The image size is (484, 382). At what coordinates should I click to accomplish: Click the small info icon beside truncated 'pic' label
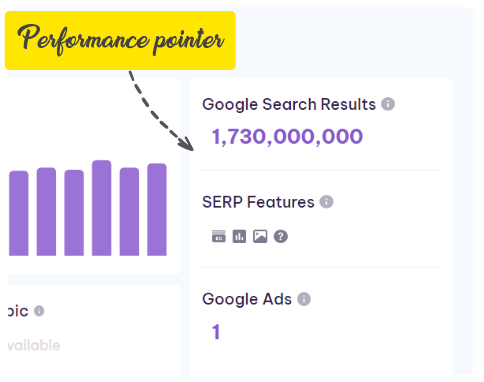(39, 311)
